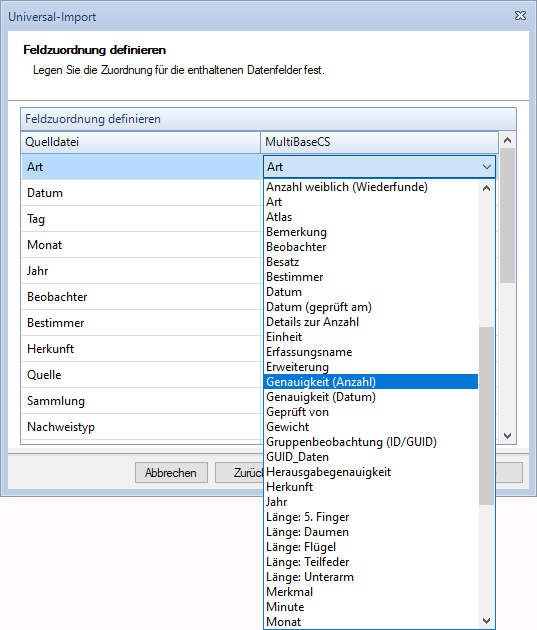Select 'Länge: Teilfeder' from the list
Image resolution: width=537 pixels, height=630 pixels.
(371, 562)
